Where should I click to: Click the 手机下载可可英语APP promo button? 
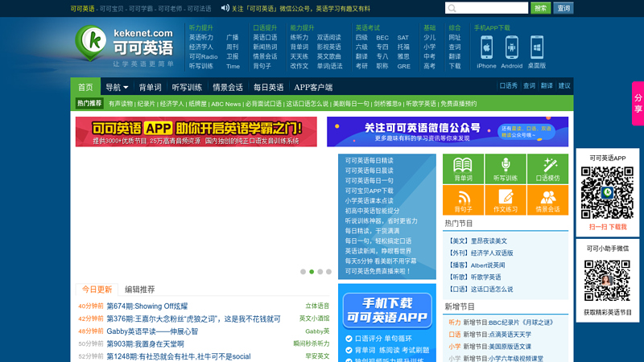(387, 311)
